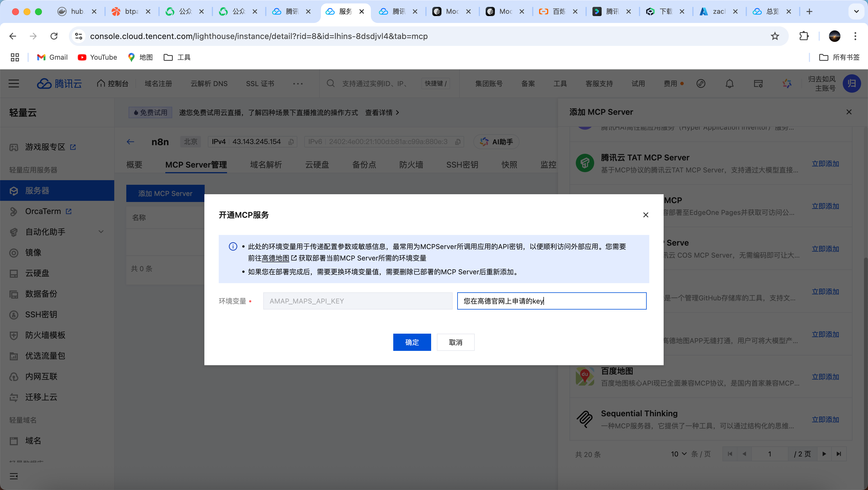Open 域名注册 in the top nav
Viewport: 868px width, 490px height.
(158, 83)
